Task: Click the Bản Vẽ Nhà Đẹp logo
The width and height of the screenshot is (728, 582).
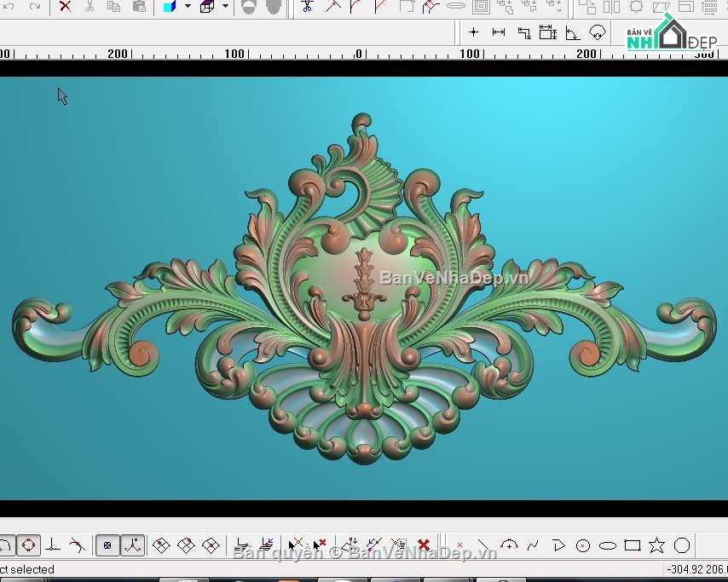Action: tap(671, 36)
